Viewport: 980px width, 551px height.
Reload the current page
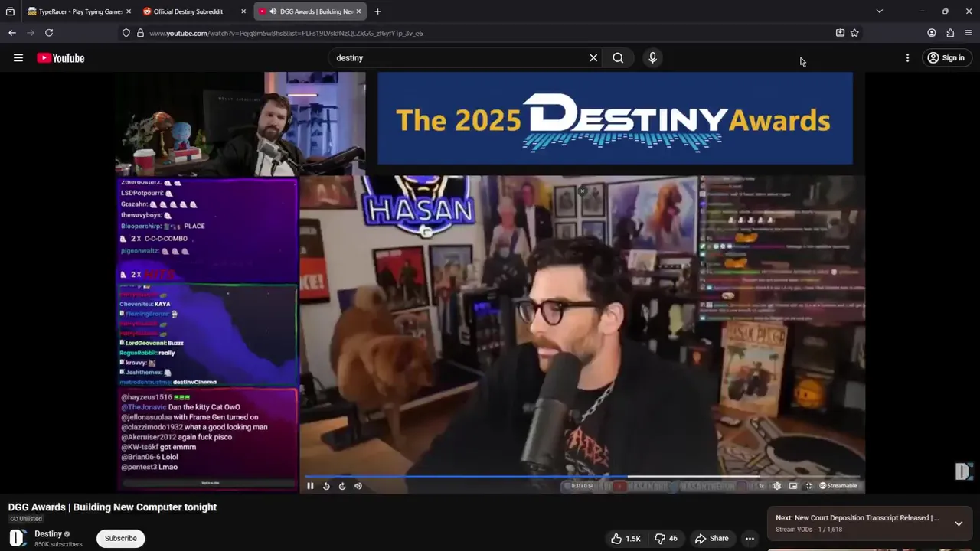[49, 33]
